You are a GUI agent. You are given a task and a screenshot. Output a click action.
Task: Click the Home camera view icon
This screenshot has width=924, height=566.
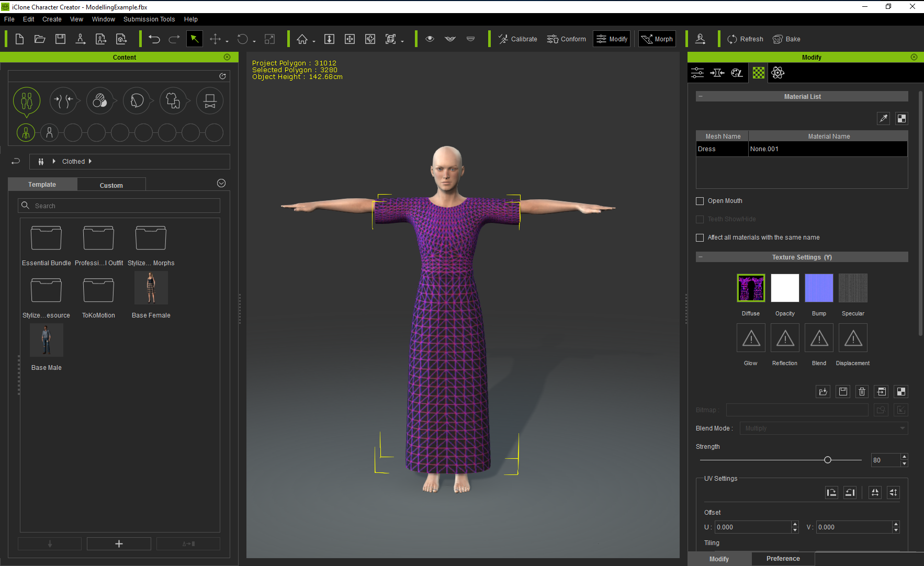[302, 39]
